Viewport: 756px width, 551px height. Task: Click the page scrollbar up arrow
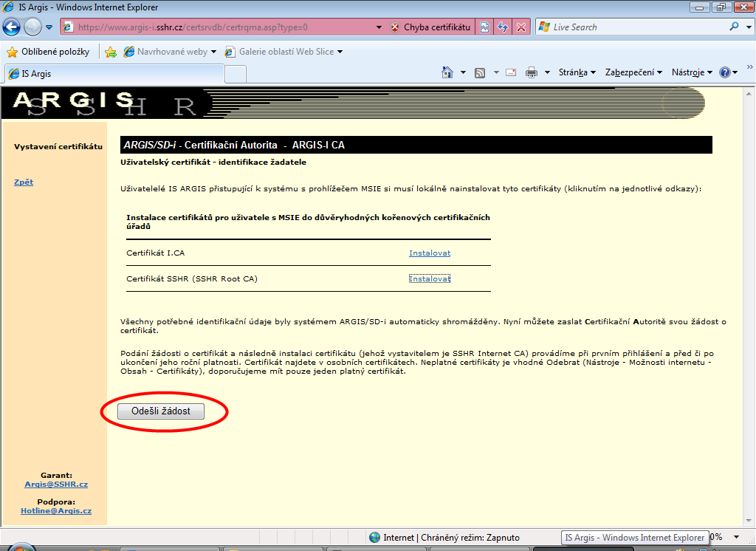tap(749, 94)
